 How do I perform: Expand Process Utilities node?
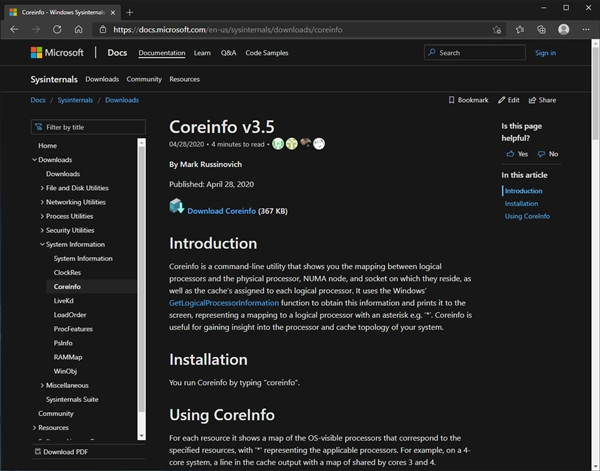coord(42,216)
